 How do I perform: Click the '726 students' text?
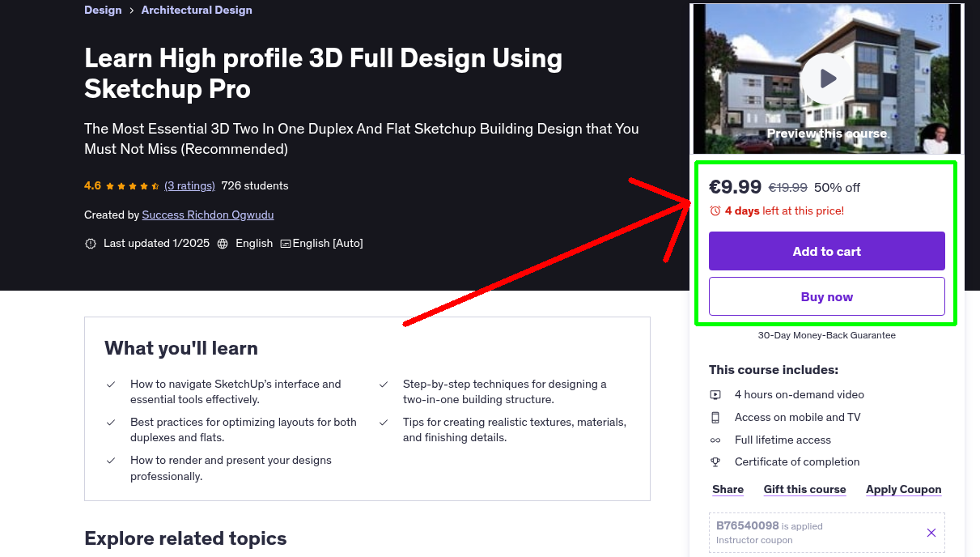255,185
